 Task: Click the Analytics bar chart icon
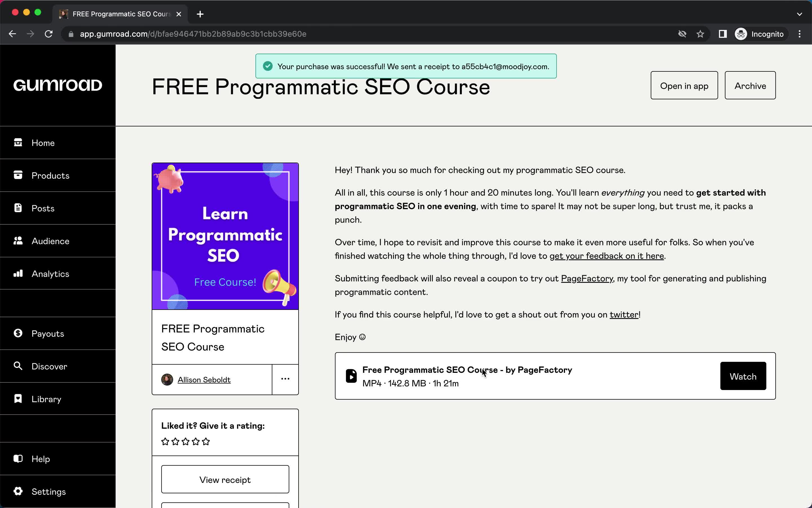pyautogui.click(x=18, y=273)
